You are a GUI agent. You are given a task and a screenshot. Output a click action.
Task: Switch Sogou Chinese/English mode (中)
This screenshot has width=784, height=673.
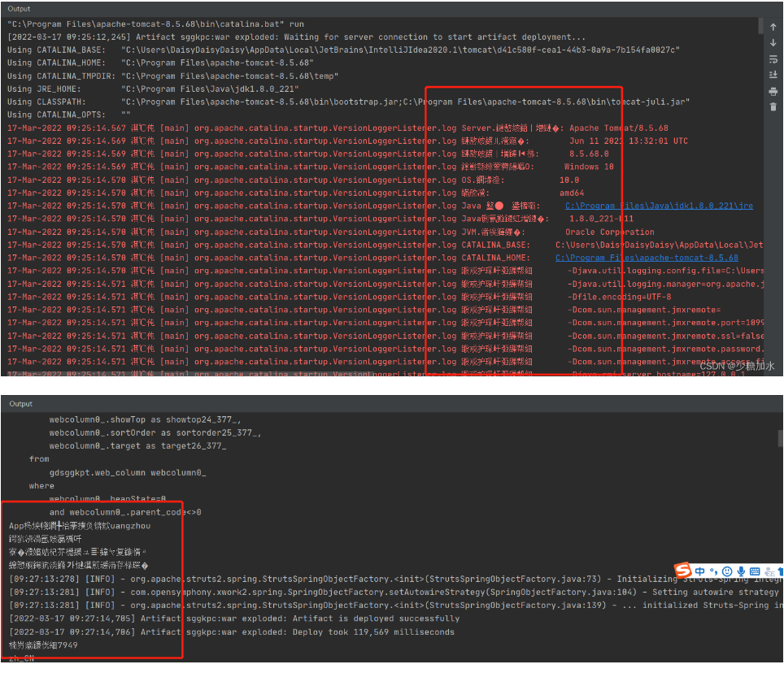[699, 571]
